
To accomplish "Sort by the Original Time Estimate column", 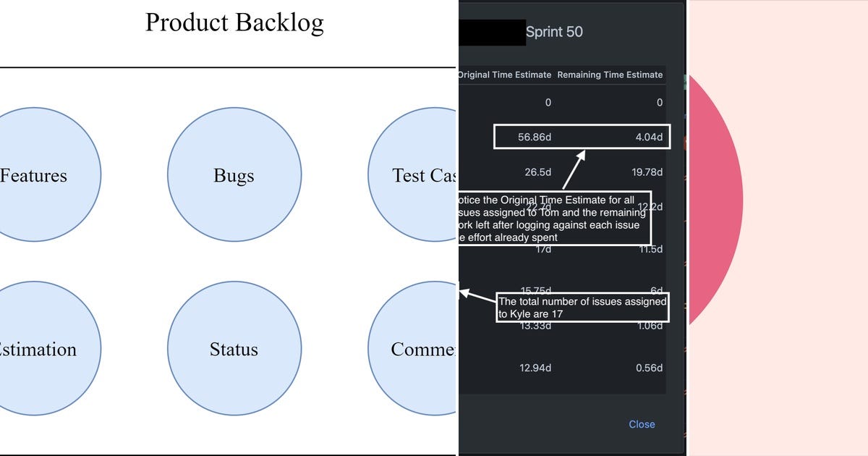I will [505, 75].
